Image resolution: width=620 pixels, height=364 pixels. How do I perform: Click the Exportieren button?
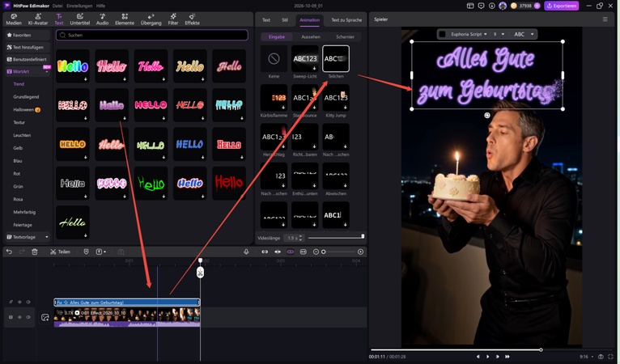pos(562,6)
